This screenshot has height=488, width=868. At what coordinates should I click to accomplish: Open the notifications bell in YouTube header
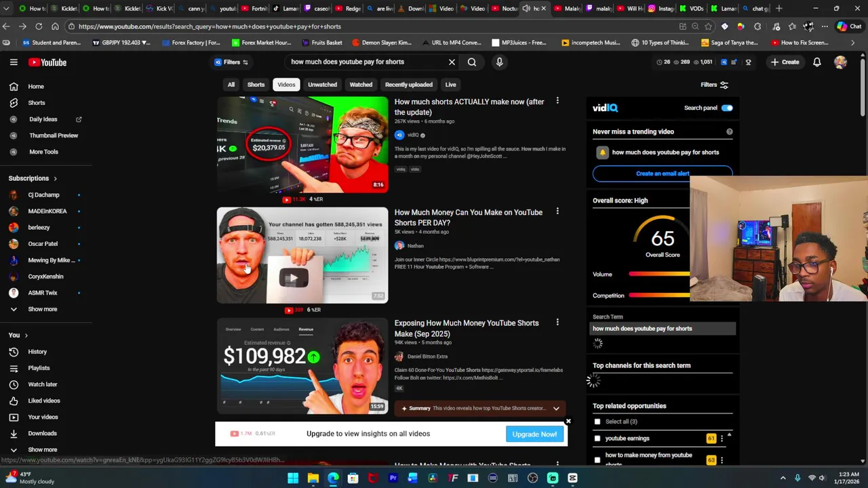(x=817, y=62)
